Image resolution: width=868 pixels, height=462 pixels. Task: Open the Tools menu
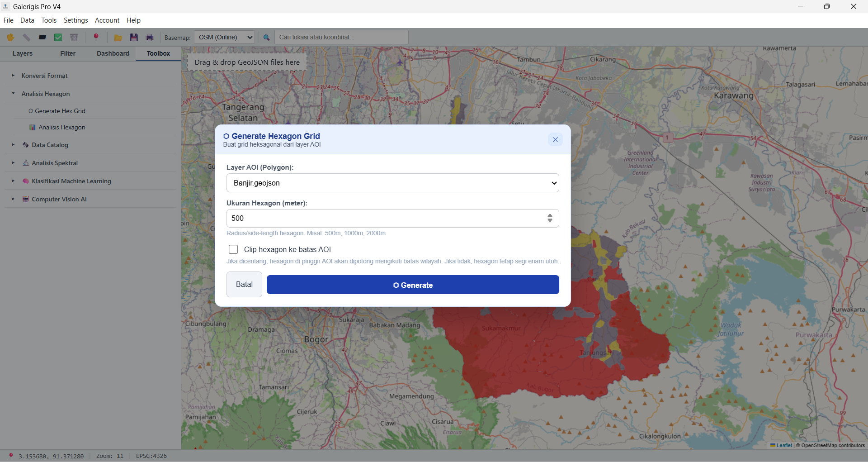pyautogui.click(x=49, y=20)
